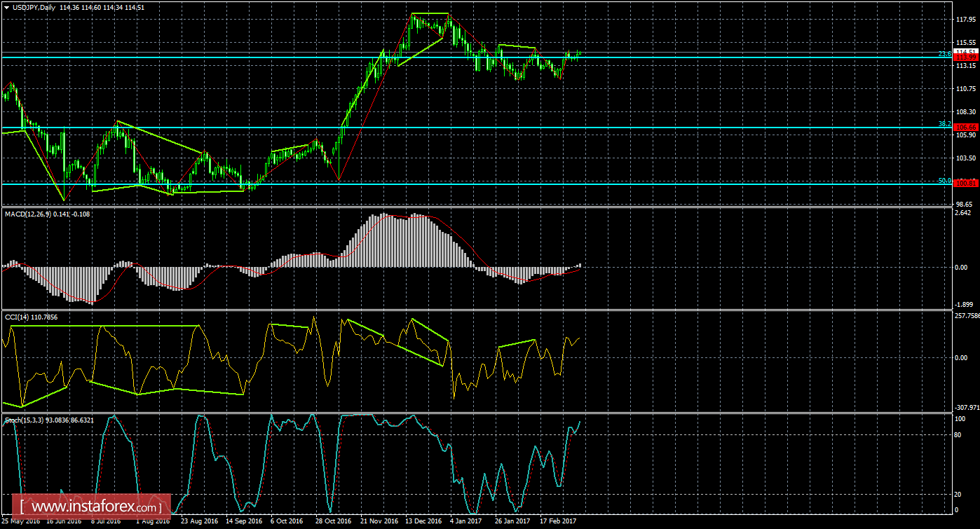Screen dimensions: 980x529
Task: Click the USDJPY,Daily chart title
Action: 35,7
